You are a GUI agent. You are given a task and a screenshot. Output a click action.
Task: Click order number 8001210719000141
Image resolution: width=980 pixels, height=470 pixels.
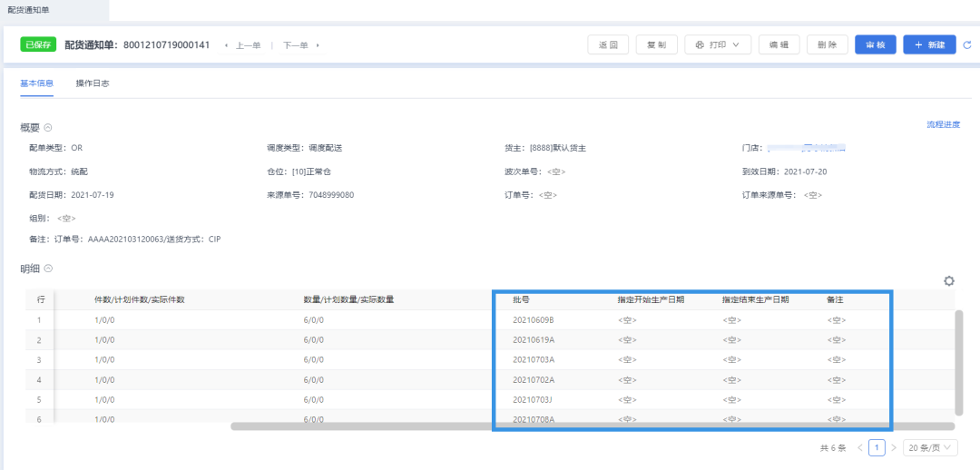point(166,45)
